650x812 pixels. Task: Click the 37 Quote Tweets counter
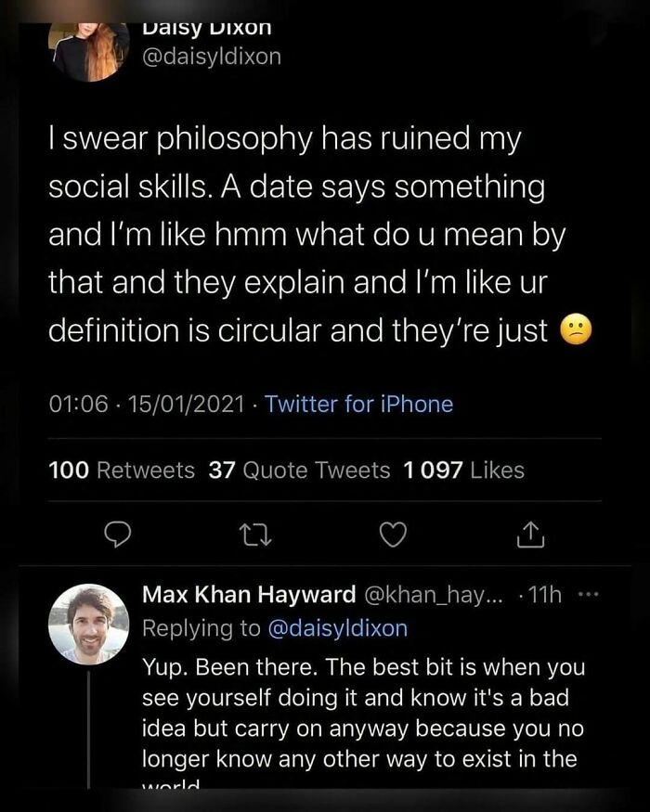299,470
